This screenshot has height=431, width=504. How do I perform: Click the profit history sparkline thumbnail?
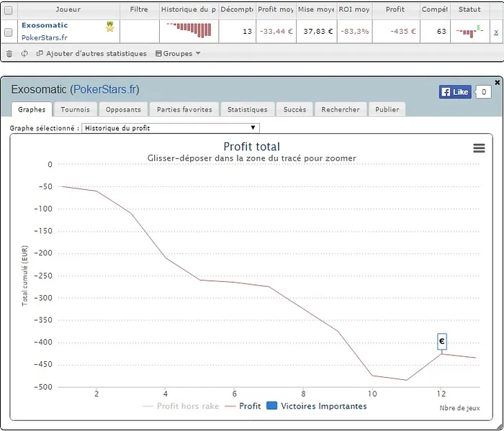click(x=189, y=30)
